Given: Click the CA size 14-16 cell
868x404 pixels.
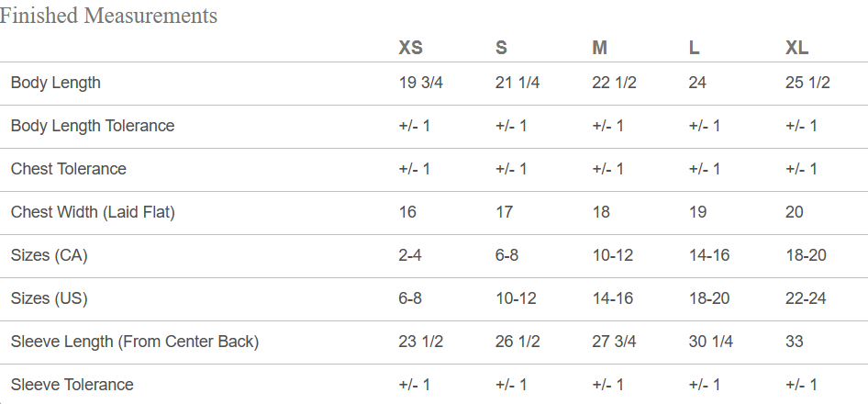Looking at the screenshot, I should coord(709,255).
